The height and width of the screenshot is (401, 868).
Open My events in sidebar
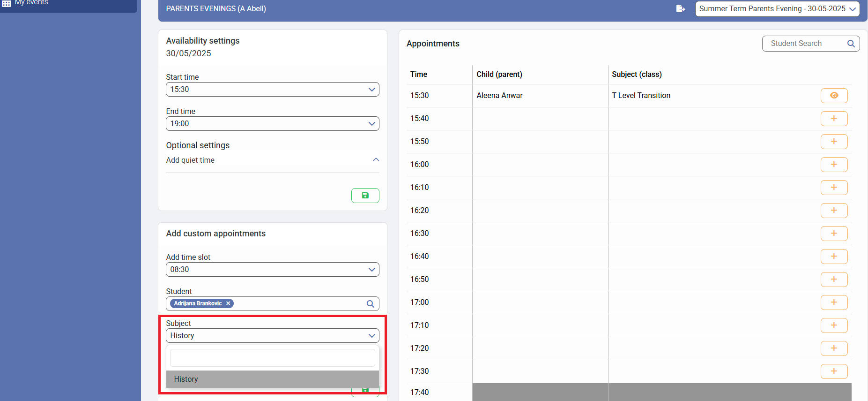pyautogui.click(x=31, y=3)
